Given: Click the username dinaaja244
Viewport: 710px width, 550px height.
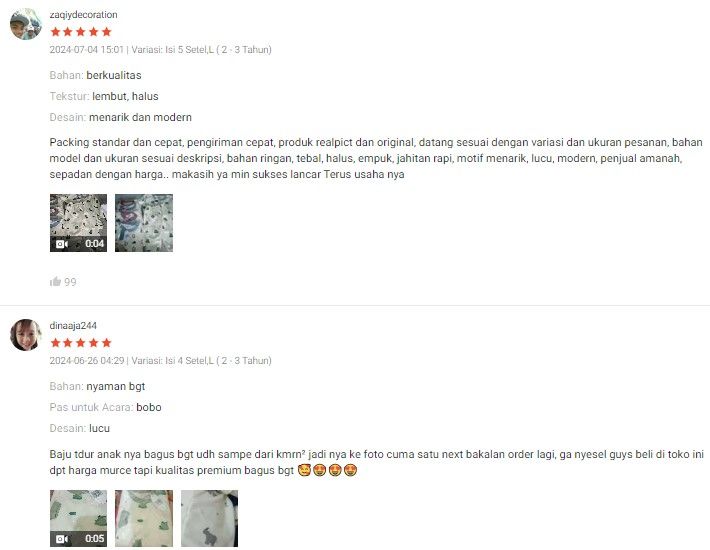Looking at the screenshot, I should click(73, 325).
